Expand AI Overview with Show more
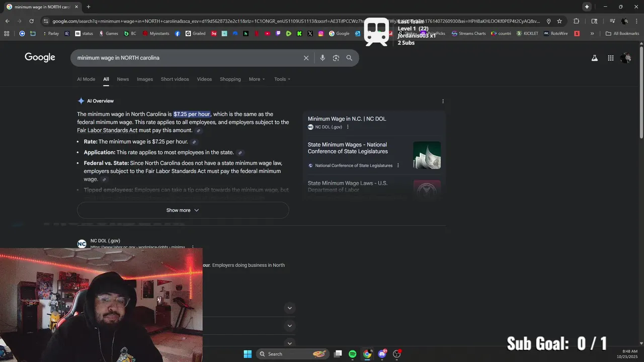Screen dimensions: 644x362 pos(183,210)
